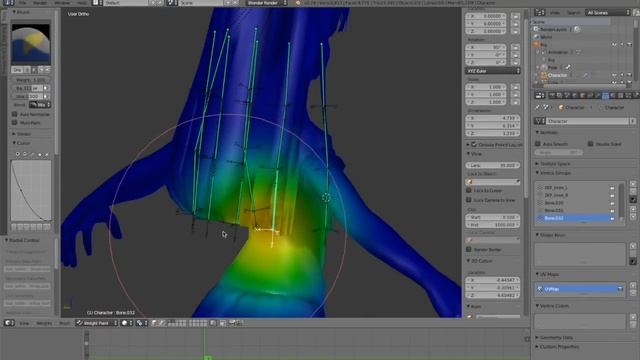The image size is (640, 360).
Task: Enable the Auto Smooth checkbox
Action: [x=538, y=144]
